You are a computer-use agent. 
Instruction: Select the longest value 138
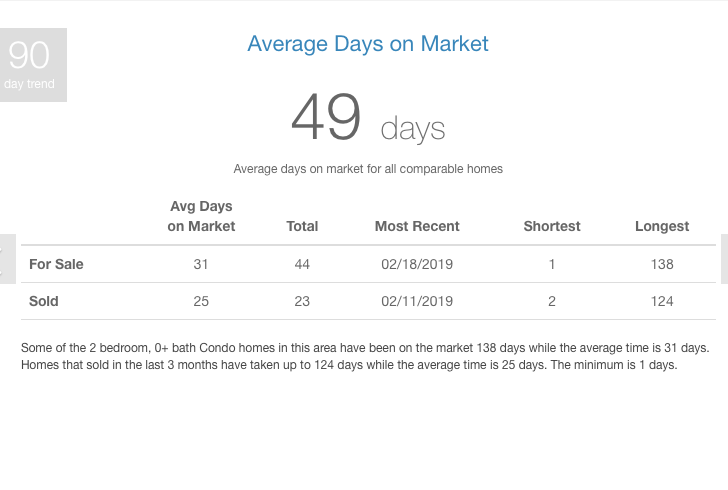[x=662, y=264]
